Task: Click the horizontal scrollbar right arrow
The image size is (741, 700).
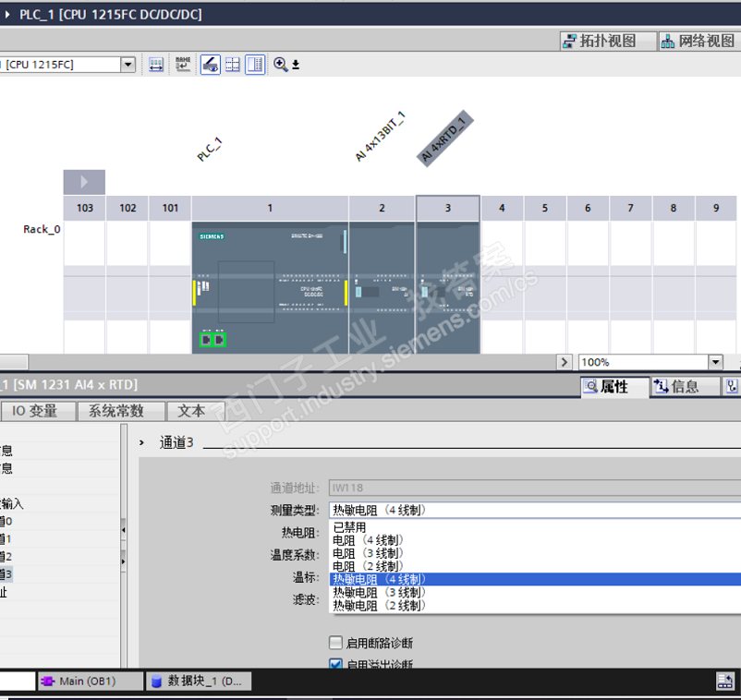Action: pyautogui.click(x=564, y=362)
